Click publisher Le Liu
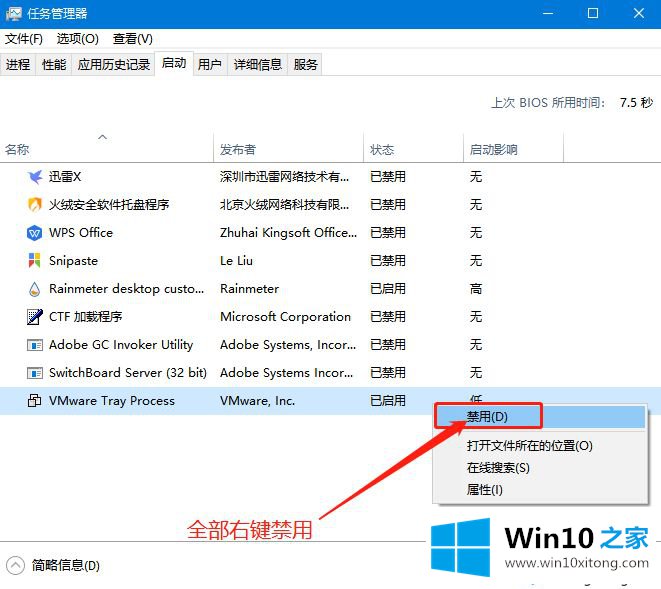The height and width of the screenshot is (589, 661). tap(236, 261)
